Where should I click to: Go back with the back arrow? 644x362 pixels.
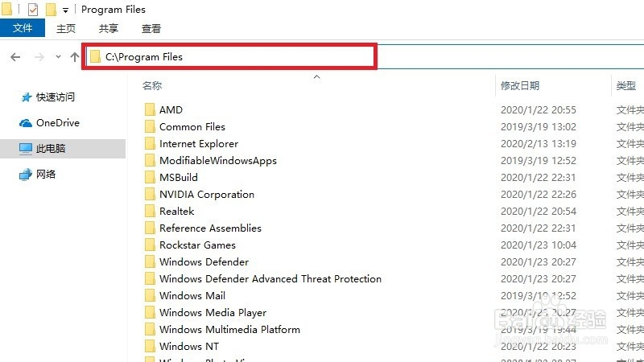click(15, 57)
